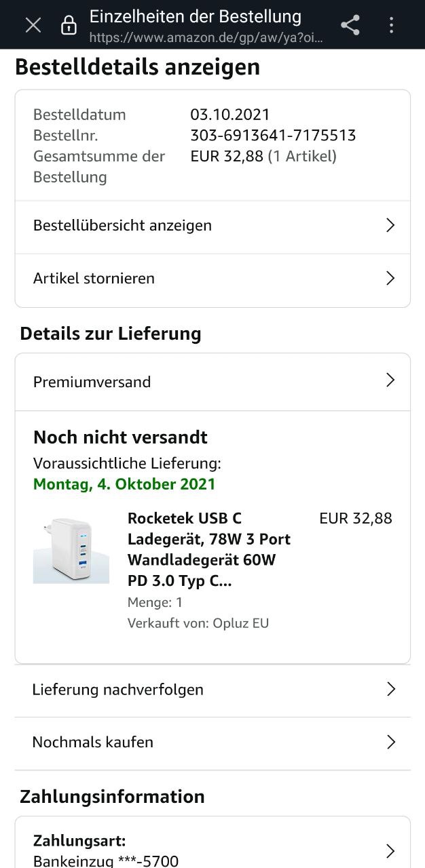Open the Rocketek USB C Ladegerät product link

click(x=209, y=550)
